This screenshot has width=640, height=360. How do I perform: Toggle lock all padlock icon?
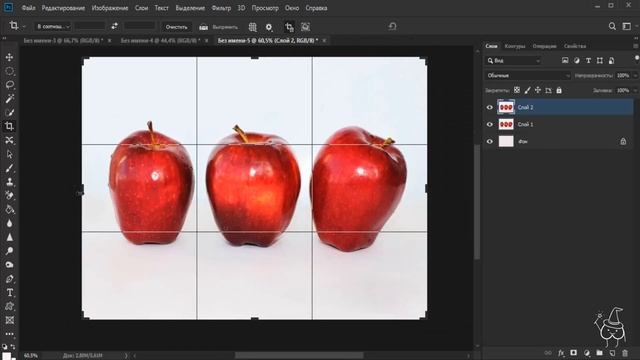coord(559,90)
